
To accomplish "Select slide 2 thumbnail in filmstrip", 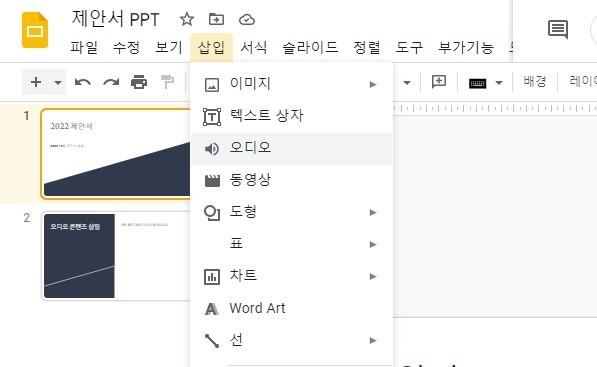I will click(116, 256).
